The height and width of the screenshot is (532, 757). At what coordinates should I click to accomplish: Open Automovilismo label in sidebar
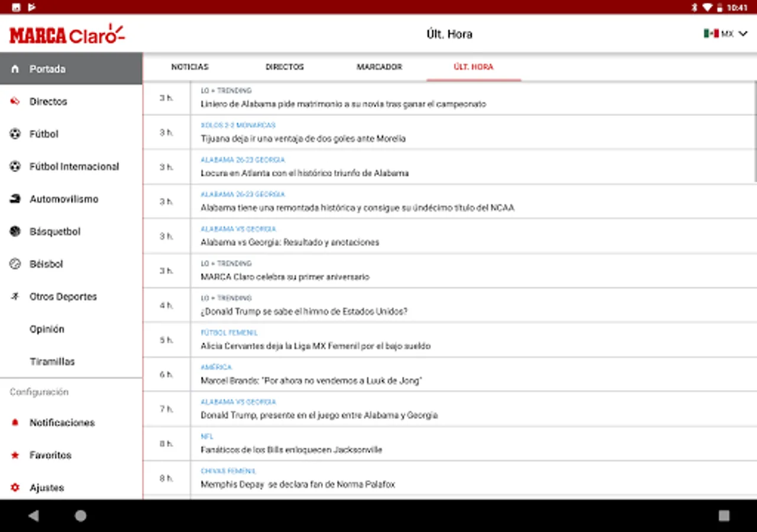[64, 199]
